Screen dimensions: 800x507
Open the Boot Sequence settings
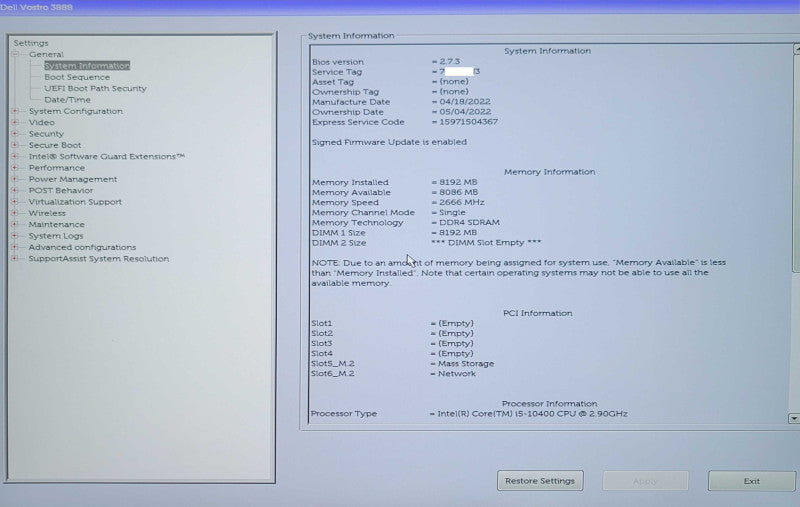(x=77, y=77)
